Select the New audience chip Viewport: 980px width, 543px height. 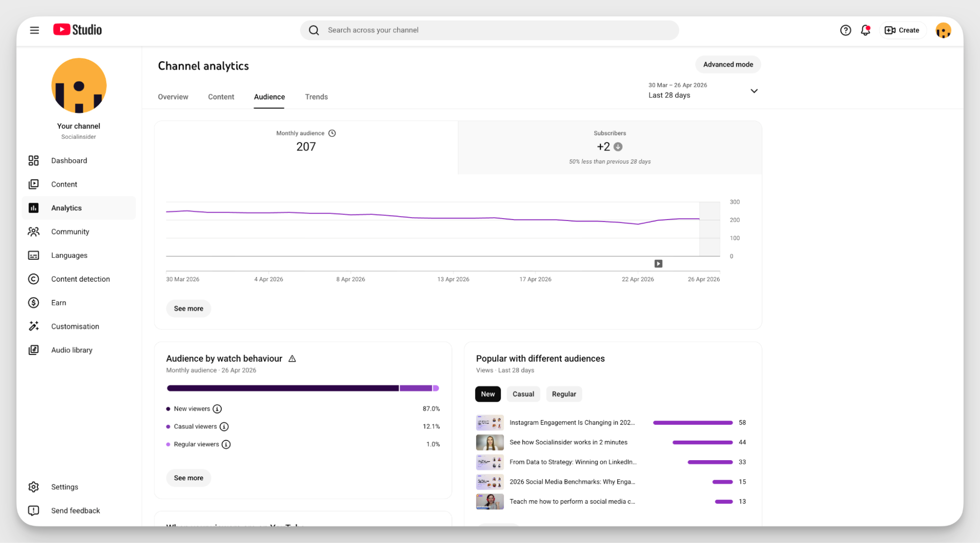[488, 394]
